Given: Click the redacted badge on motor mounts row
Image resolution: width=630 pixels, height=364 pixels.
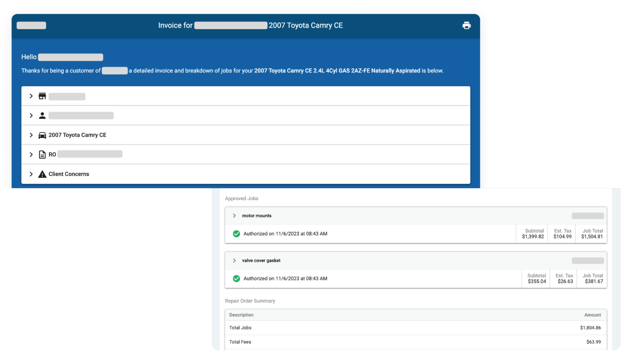Looking at the screenshot, I should [x=588, y=216].
